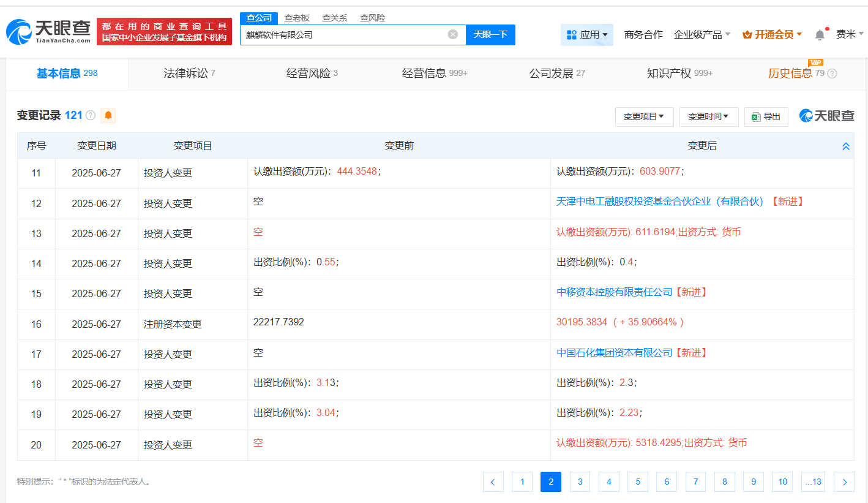This screenshot has width=868, height=503.
Task: Open the 中移资本控股有限责任公司 link
Action: click(x=615, y=292)
